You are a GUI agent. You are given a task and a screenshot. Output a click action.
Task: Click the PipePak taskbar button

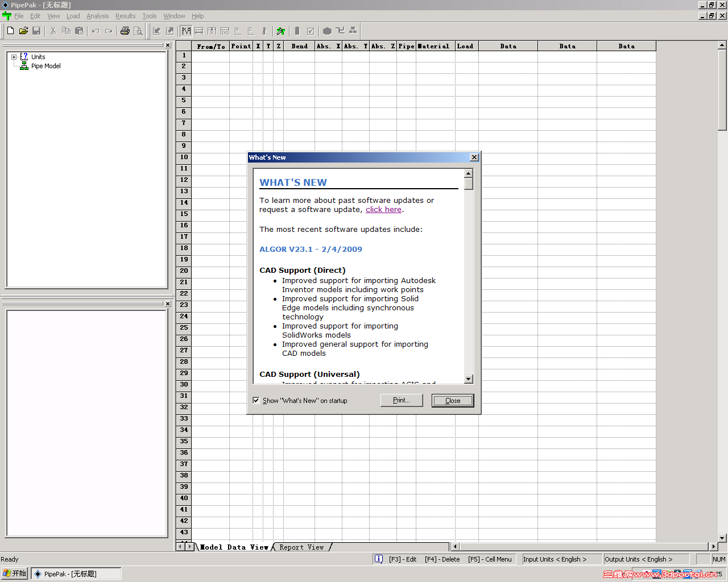click(76, 573)
